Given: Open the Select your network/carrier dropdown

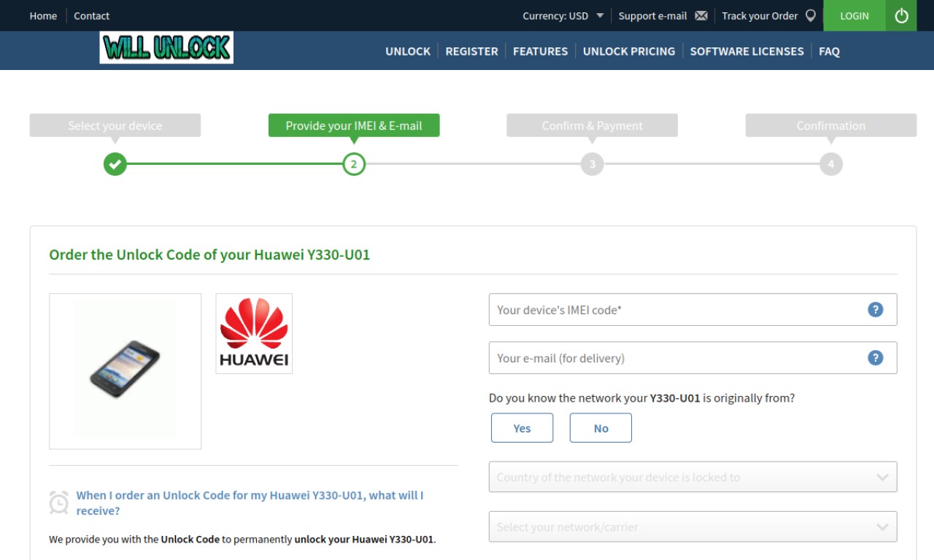Looking at the screenshot, I should [x=692, y=526].
